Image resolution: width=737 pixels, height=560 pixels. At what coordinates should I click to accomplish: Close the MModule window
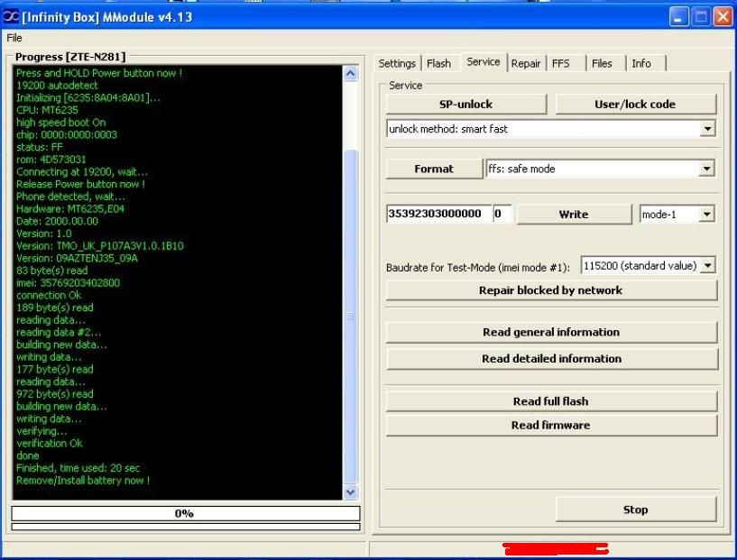pyautogui.click(x=723, y=17)
